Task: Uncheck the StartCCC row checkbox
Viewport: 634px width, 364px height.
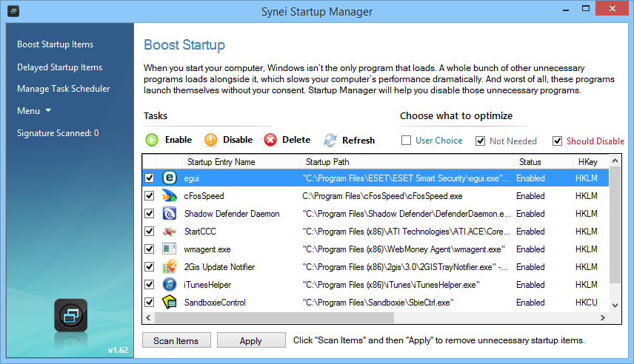Action: click(x=149, y=231)
